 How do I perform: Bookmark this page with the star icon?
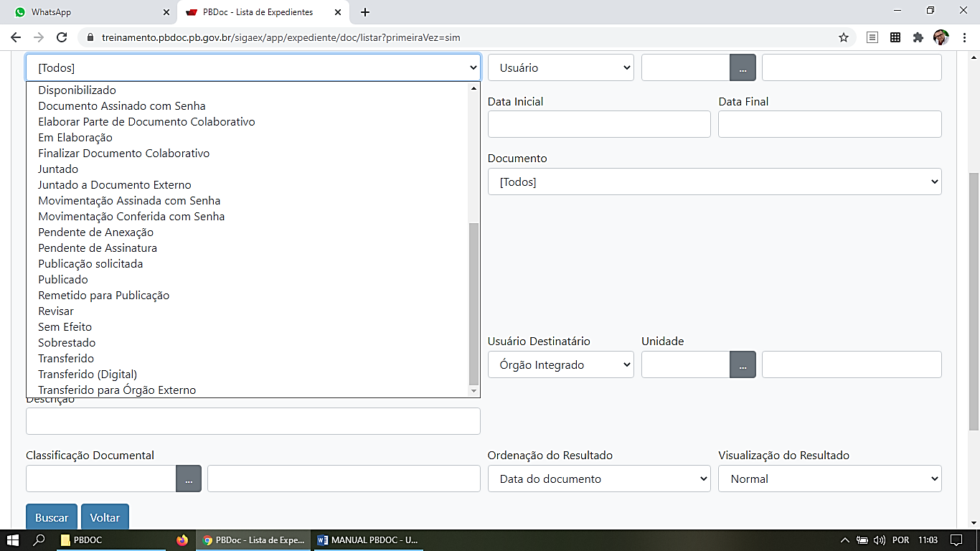[844, 37]
